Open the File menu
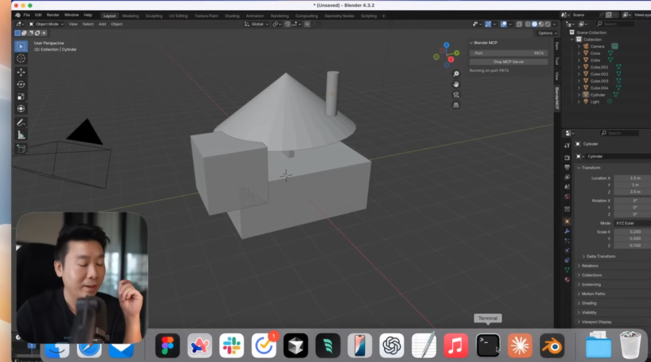The image size is (651, 362). (x=27, y=15)
